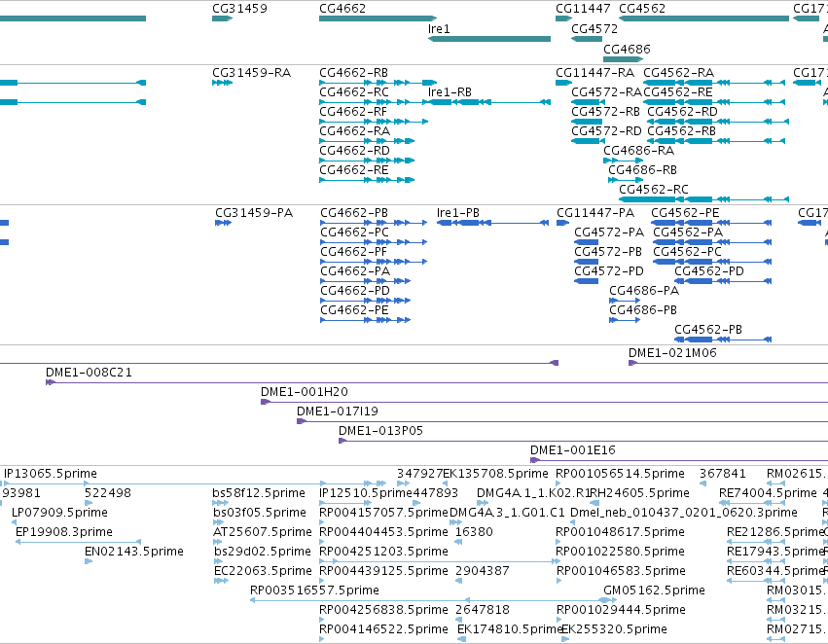This screenshot has height=644, width=828.
Task: Select transcript Ire1-RB
Action: coord(489,102)
